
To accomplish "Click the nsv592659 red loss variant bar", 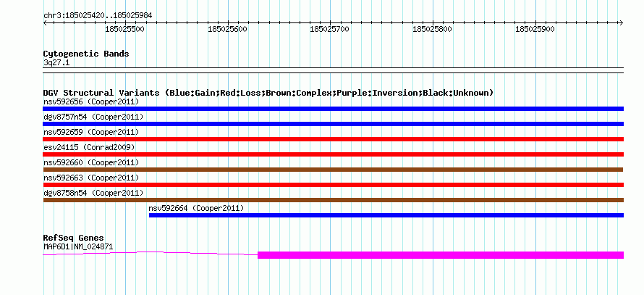I will click(333, 139).
